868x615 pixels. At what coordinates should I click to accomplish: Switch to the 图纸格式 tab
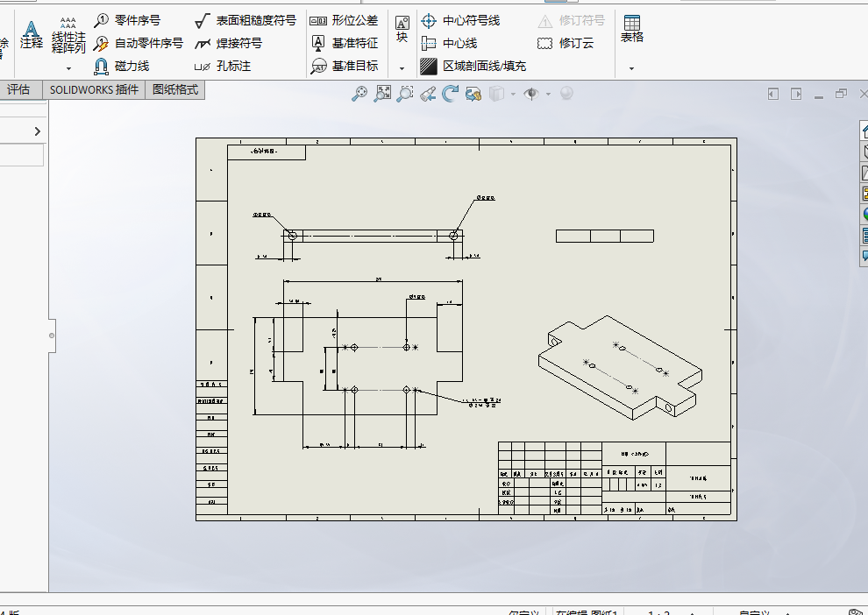coord(175,89)
